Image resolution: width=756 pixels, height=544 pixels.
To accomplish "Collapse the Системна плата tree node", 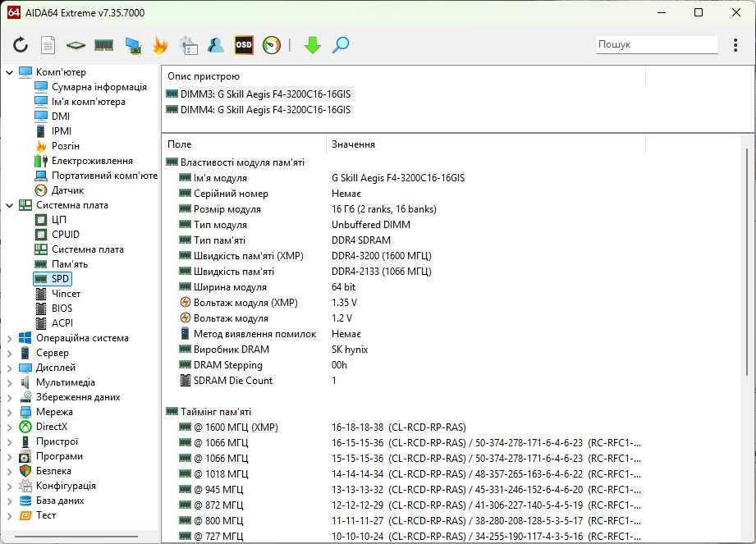I will pyautogui.click(x=9, y=205).
